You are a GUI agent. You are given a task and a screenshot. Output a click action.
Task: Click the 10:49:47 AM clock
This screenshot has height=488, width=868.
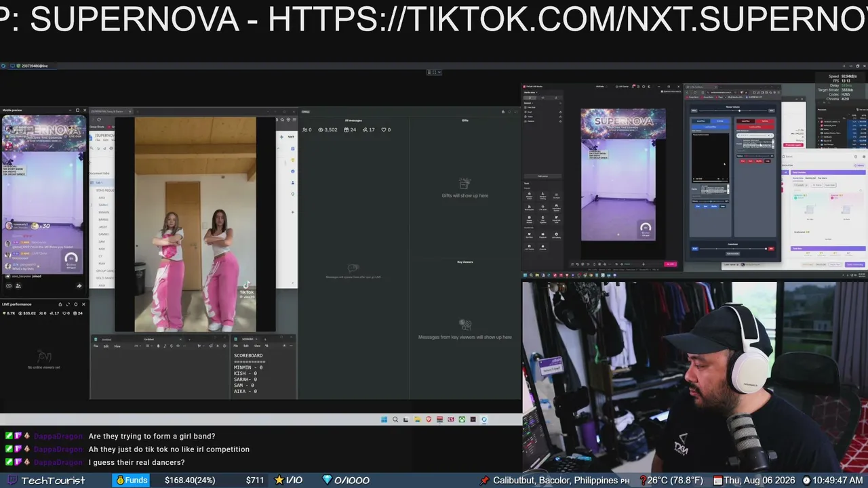(x=837, y=481)
